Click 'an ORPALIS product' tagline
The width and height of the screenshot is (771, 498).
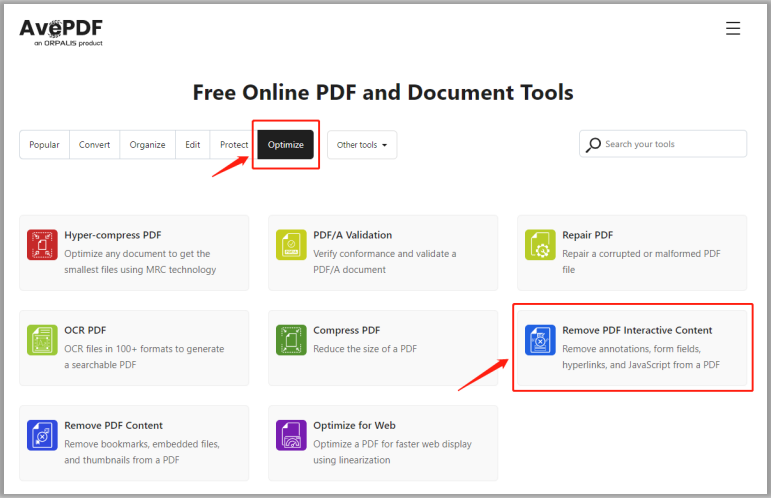point(68,43)
